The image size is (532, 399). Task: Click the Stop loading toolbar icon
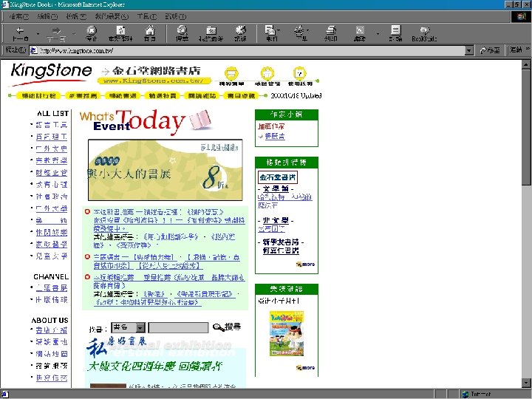point(92,33)
